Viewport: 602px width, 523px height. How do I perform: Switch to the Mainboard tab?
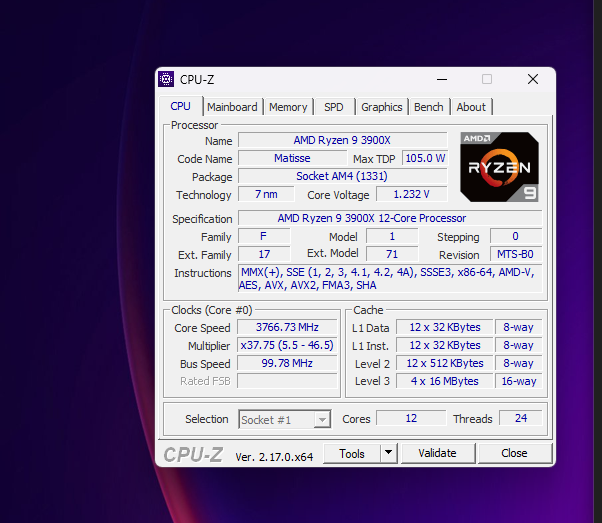tap(232, 107)
